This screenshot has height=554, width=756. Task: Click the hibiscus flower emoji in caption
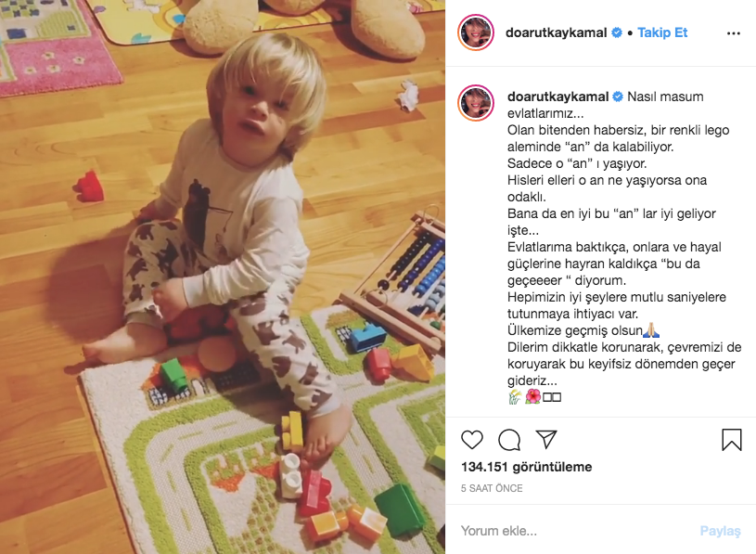pos(532,397)
